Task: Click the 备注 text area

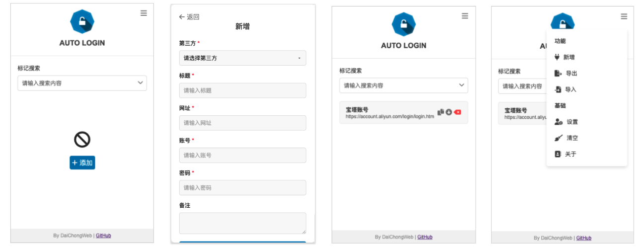Action: pyautogui.click(x=242, y=223)
